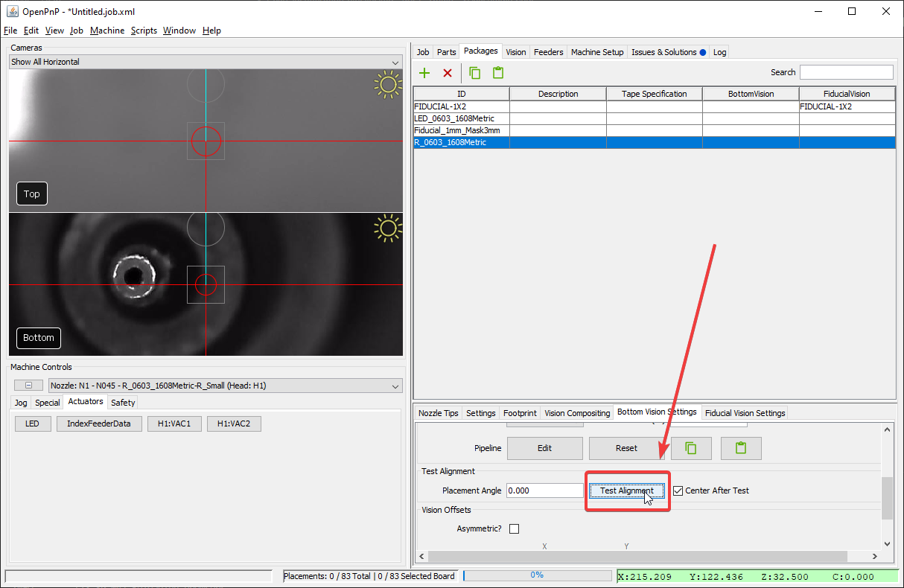Switch to the Special tab
Screen dimensions: 904x588
48,403
